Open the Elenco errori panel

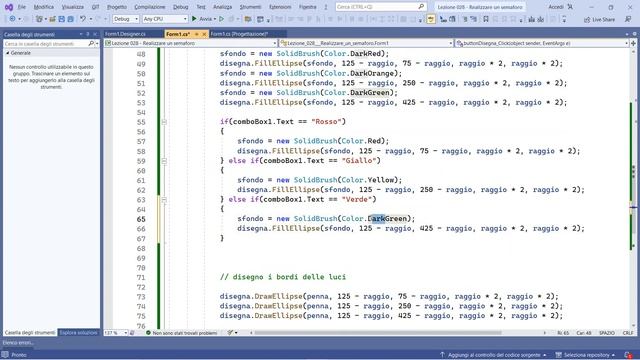pos(18,343)
